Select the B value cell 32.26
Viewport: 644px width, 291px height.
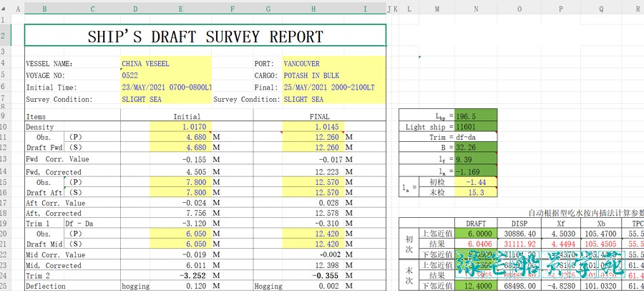tap(476, 148)
